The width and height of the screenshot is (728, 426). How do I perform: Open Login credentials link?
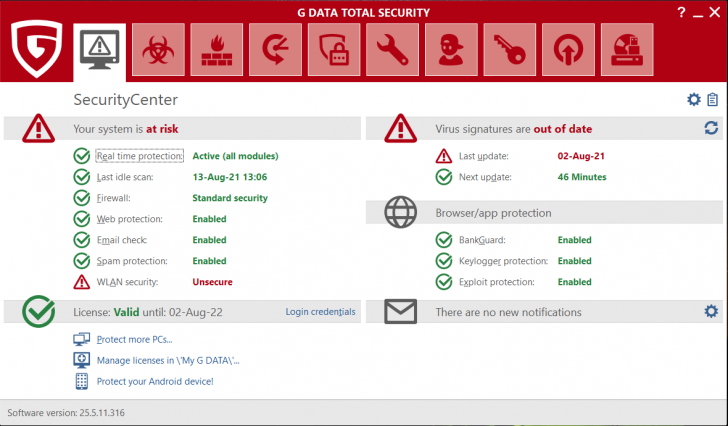pos(320,312)
